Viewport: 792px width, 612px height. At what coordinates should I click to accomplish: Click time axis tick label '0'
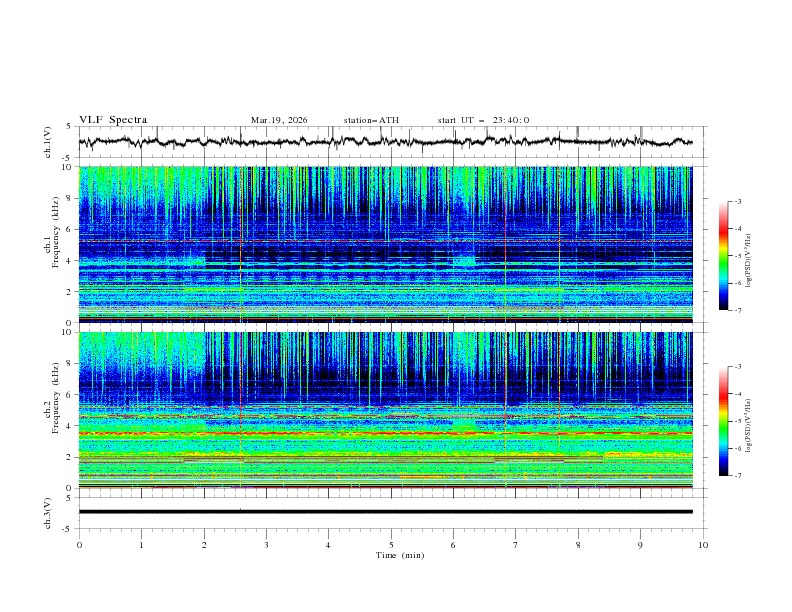click(x=79, y=545)
